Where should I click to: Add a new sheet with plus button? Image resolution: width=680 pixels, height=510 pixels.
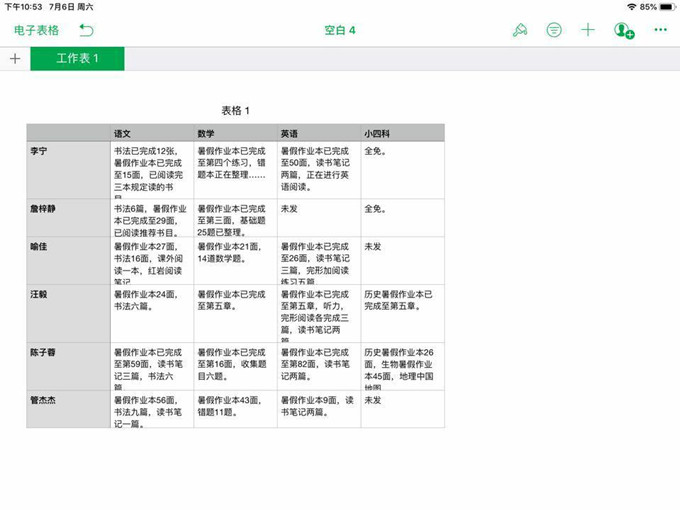15,59
